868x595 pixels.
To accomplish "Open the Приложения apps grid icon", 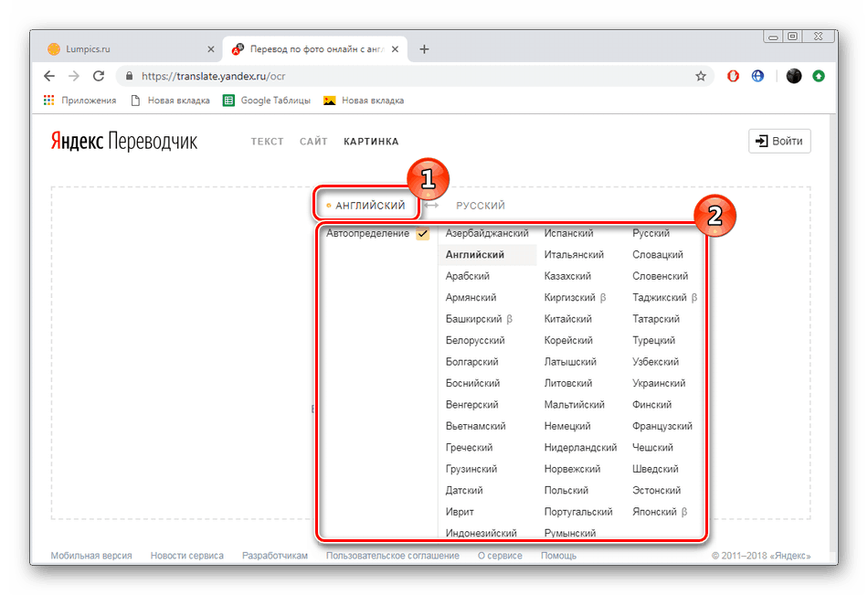I will 48,101.
